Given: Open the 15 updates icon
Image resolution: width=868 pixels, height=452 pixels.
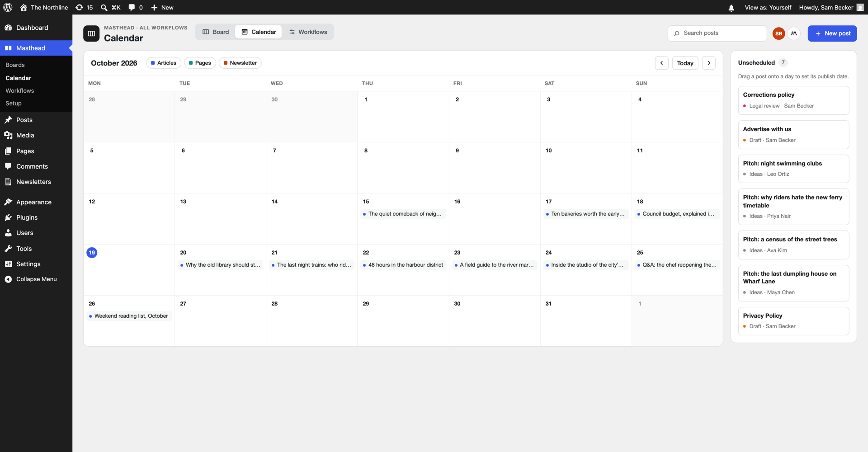Looking at the screenshot, I should pyautogui.click(x=84, y=7).
